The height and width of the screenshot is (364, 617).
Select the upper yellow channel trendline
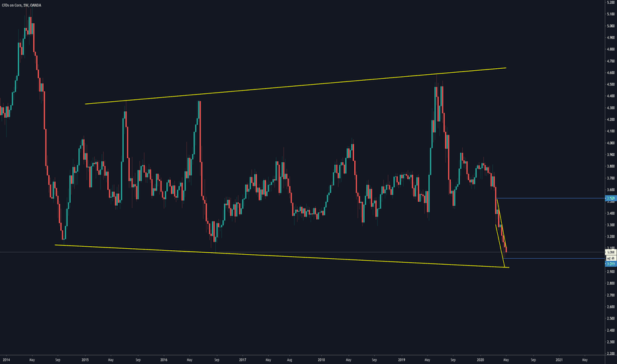click(295, 86)
